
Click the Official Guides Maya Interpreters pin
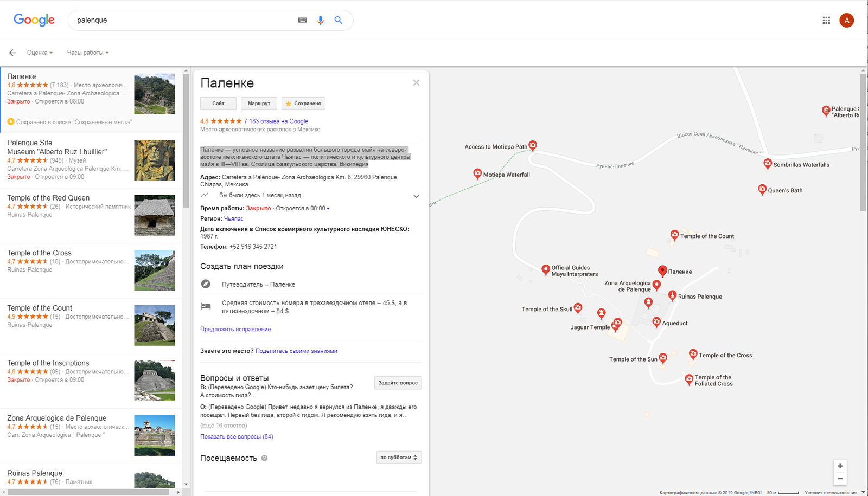pos(546,269)
